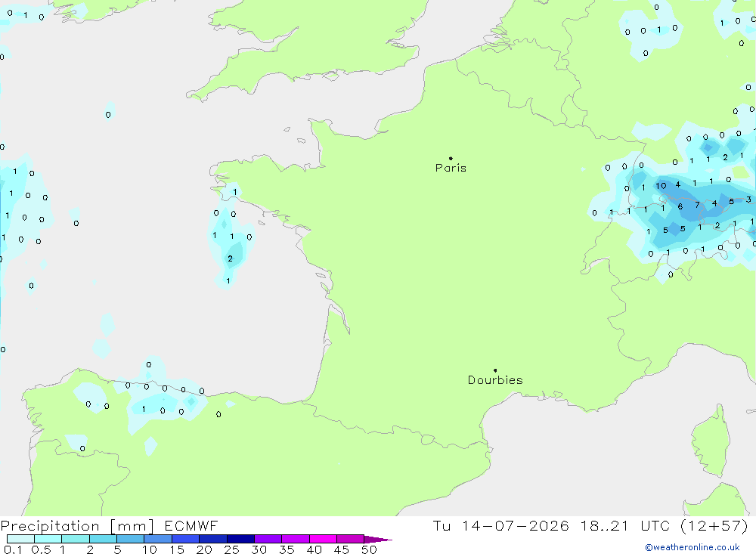
Task: Click the 'UTC' label
Action: (655, 525)
